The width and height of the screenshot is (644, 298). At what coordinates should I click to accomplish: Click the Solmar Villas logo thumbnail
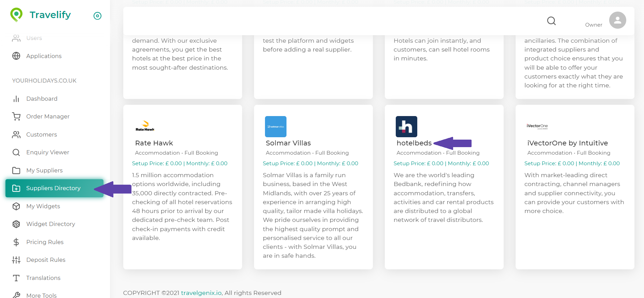tap(276, 127)
